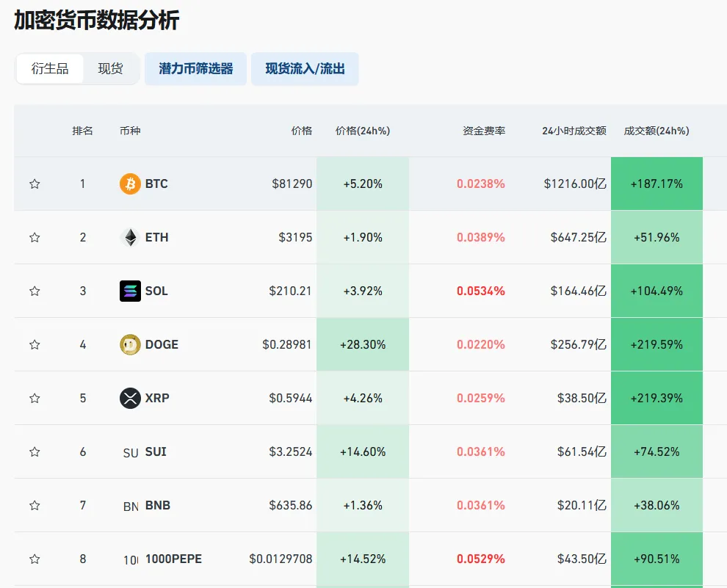Screen dimensions: 727x588
Task: Switch to the 衍生品 tab
Action: (50, 68)
